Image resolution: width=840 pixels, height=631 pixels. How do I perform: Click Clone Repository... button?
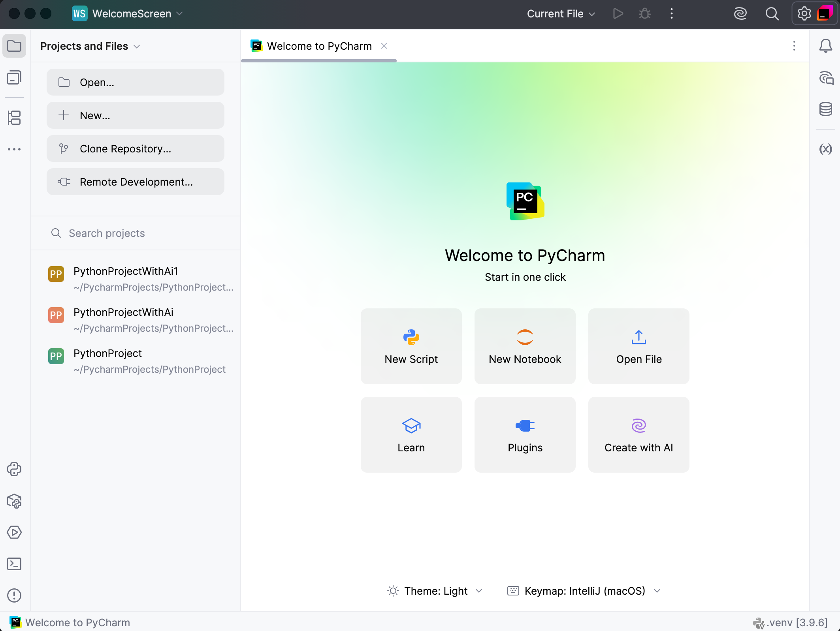point(136,148)
